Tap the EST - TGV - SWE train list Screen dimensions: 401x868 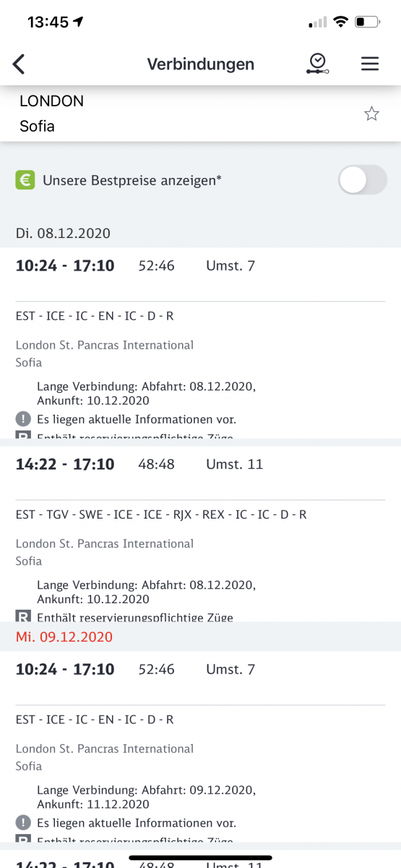coord(161,514)
